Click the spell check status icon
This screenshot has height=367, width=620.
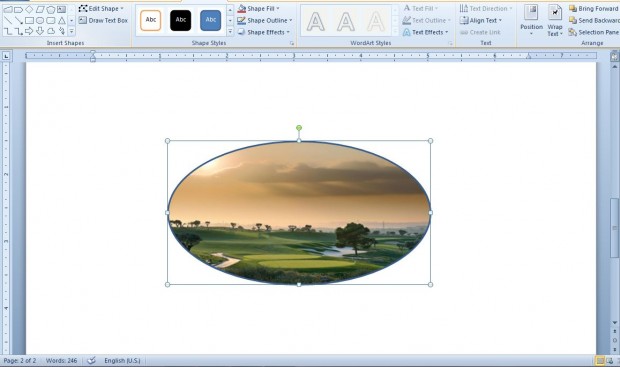[91, 360]
